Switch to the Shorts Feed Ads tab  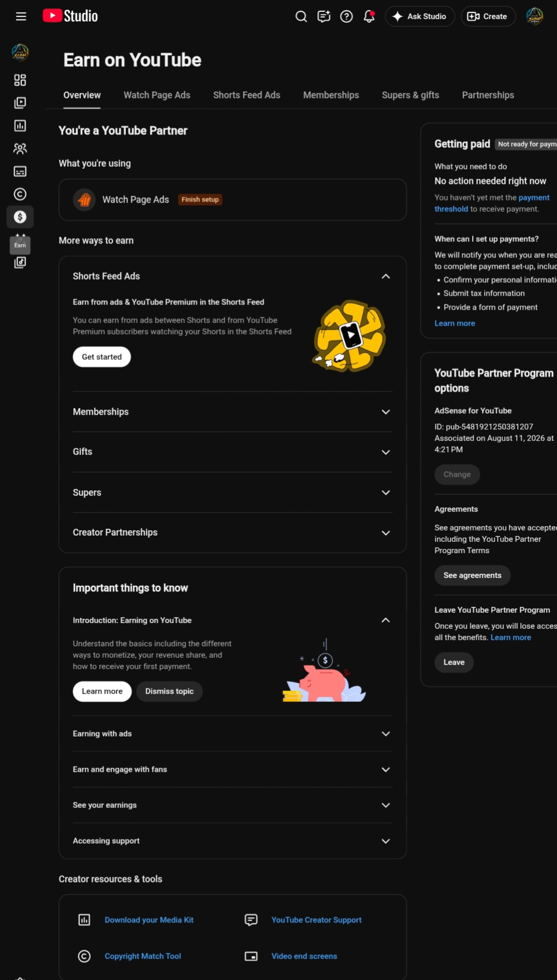[246, 95]
